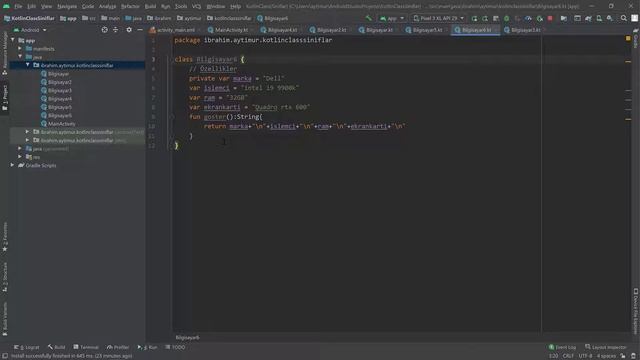This screenshot has height=360, width=640.
Task: Click the 4 spaces indent setting
Action: (606, 356)
